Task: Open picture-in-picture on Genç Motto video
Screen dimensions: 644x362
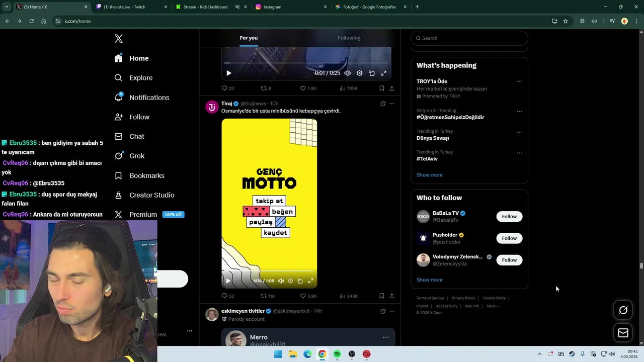Action: tap(300, 281)
